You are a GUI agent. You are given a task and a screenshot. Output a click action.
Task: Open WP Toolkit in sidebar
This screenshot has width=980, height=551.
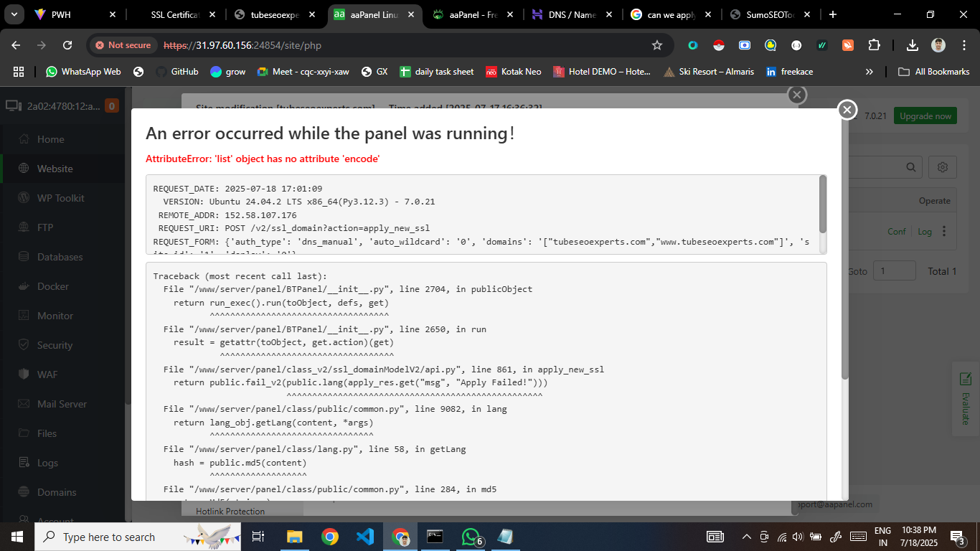pos(60,198)
